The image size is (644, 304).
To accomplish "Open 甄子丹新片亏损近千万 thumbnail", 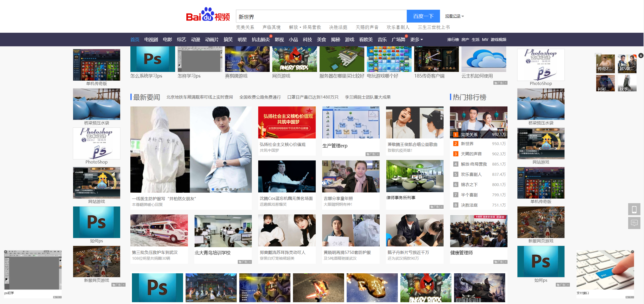I will pos(415,230).
